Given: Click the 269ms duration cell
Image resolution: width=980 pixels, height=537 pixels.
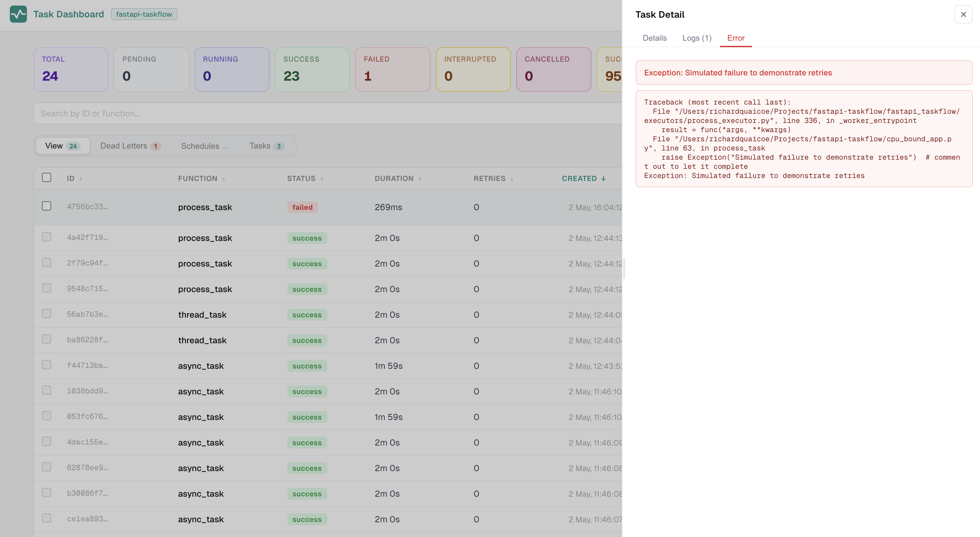Looking at the screenshot, I should [388, 207].
